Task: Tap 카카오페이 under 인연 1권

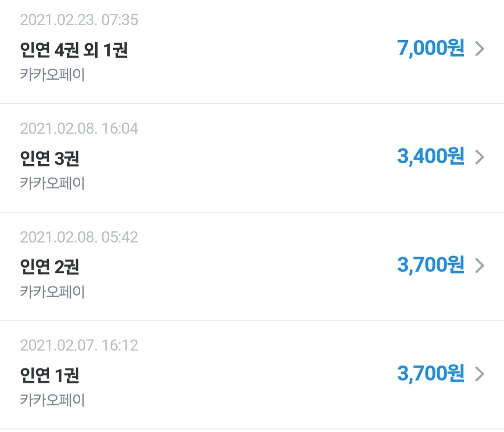Action: 52,400
